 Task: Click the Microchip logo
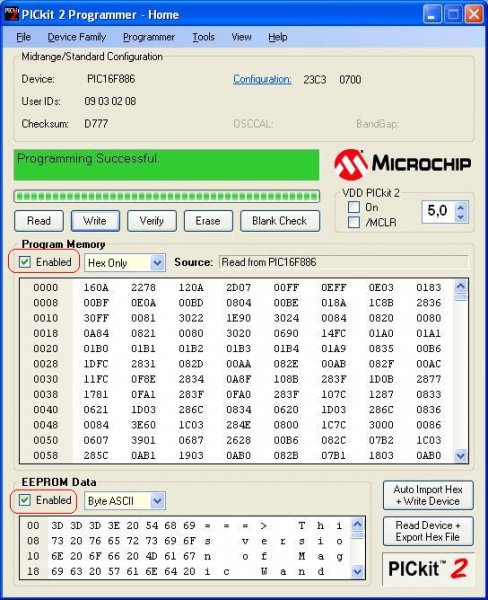pos(402,164)
